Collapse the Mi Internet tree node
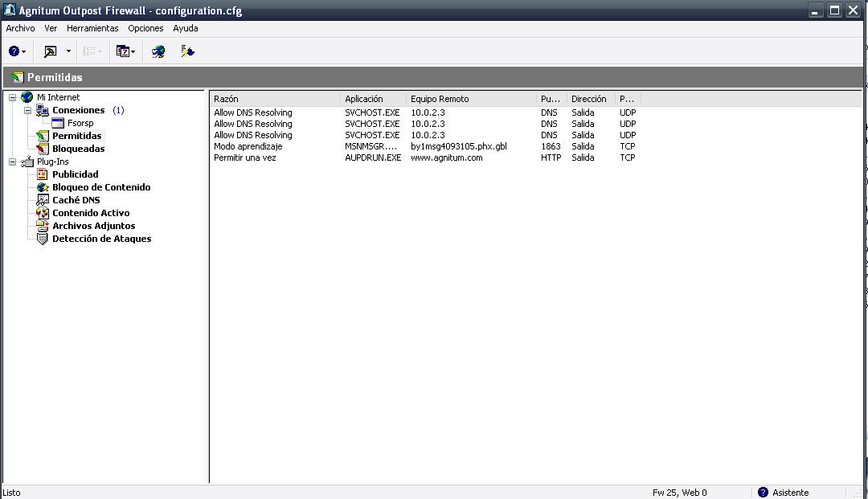 click(12, 97)
